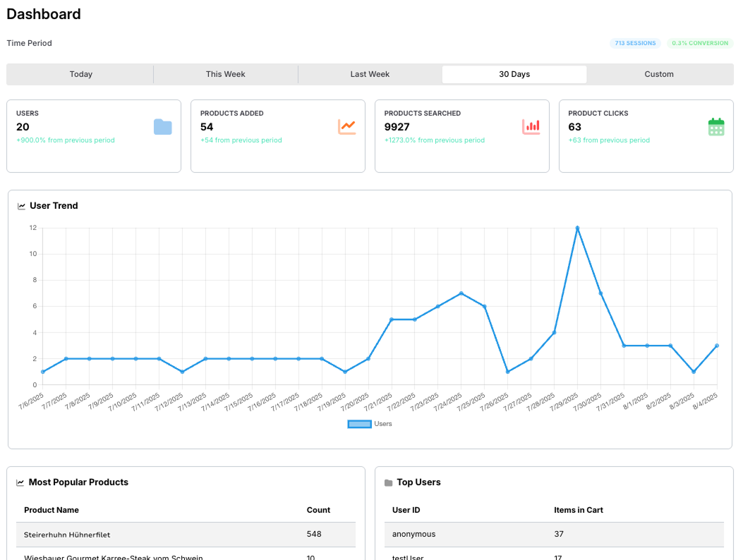Image resolution: width=743 pixels, height=560 pixels.
Task: Select the 30 Days tab
Action: pyautogui.click(x=514, y=74)
